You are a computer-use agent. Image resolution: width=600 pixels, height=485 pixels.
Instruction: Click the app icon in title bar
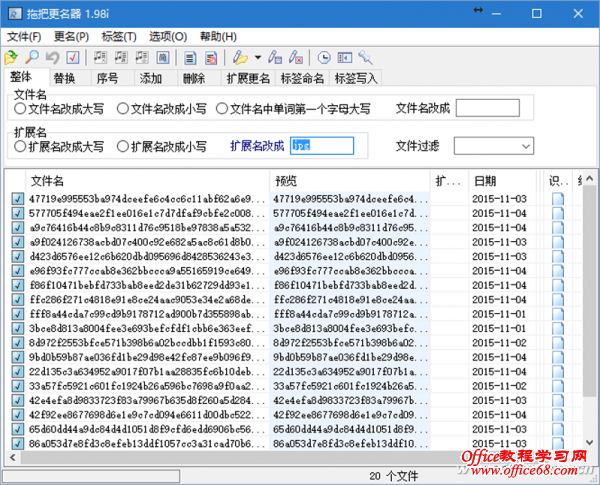pos(15,14)
